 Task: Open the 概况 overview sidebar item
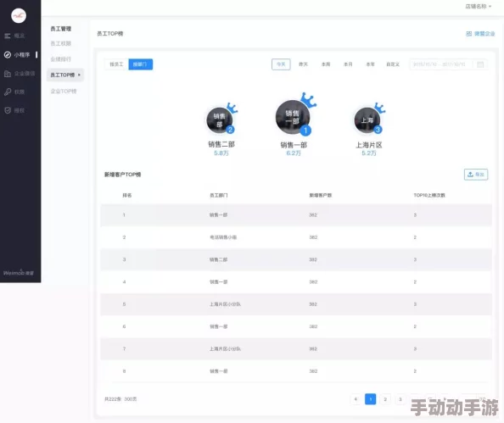pos(14,36)
